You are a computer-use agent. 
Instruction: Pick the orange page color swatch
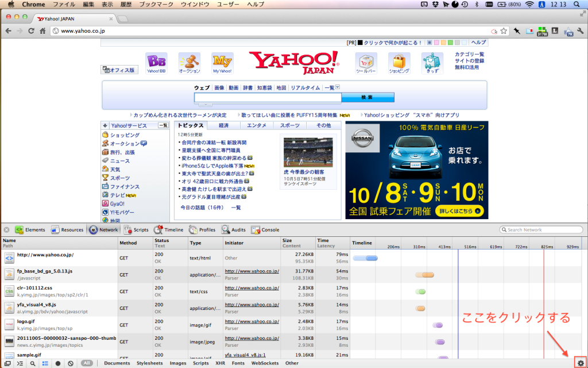444,43
